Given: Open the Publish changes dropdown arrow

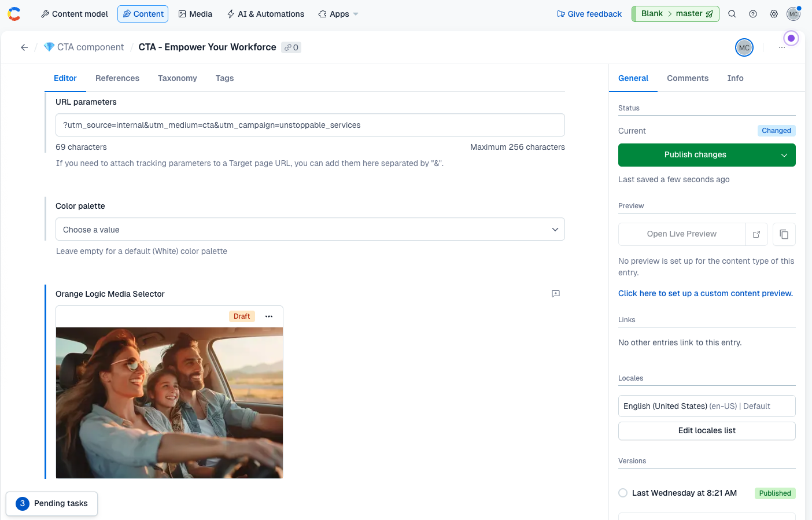Looking at the screenshot, I should [784, 155].
